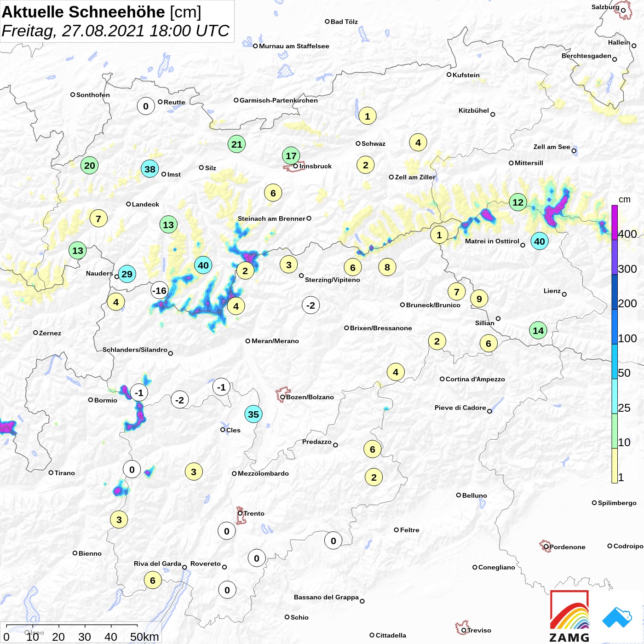Click the 0 station marker near Feltre
The height and width of the screenshot is (644, 644).
click(333, 541)
